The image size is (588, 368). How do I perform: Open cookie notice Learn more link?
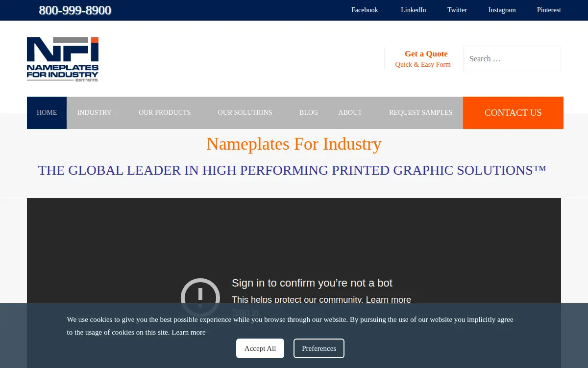click(x=189, y=332)
